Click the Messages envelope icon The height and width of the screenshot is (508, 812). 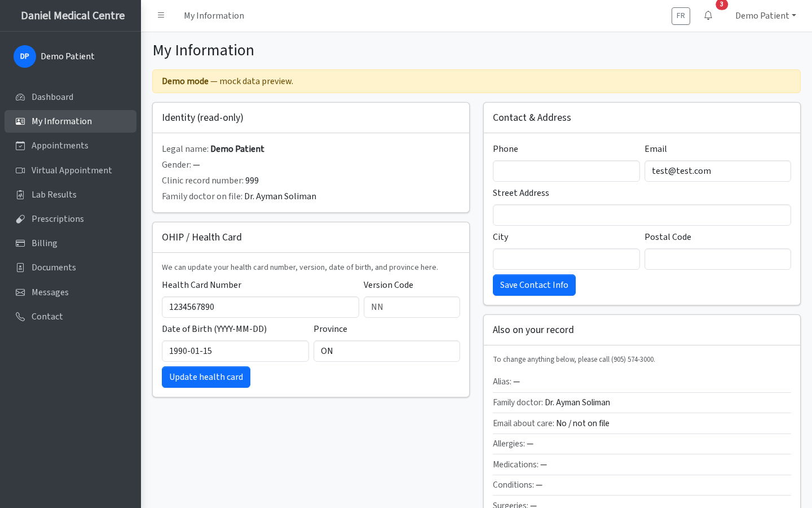pyautogui.click(x=20, y=292)
